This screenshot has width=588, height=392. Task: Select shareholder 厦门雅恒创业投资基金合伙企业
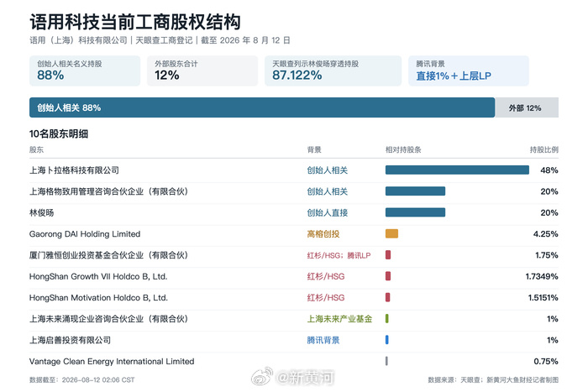point(108,255)
